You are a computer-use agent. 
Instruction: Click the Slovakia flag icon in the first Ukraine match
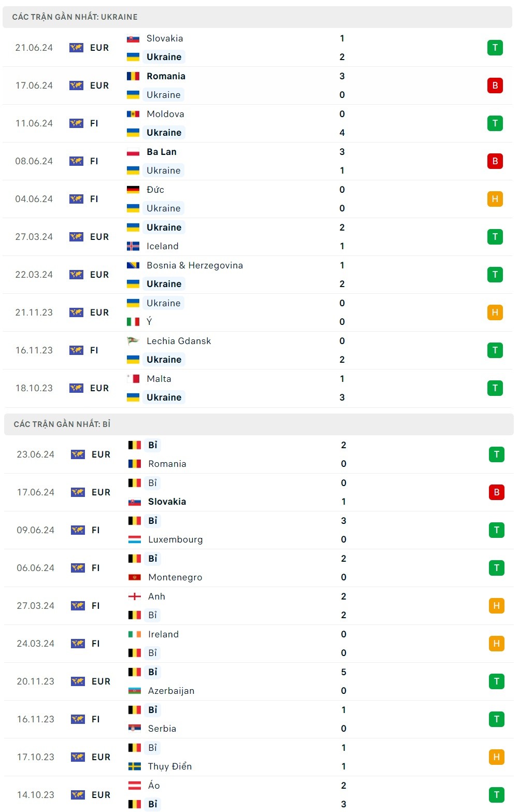tap(133, 38)
